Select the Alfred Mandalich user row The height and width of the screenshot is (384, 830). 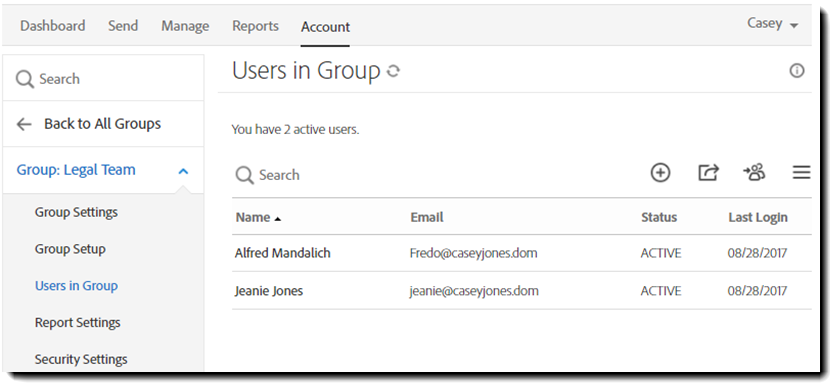[x=521, y=253]
